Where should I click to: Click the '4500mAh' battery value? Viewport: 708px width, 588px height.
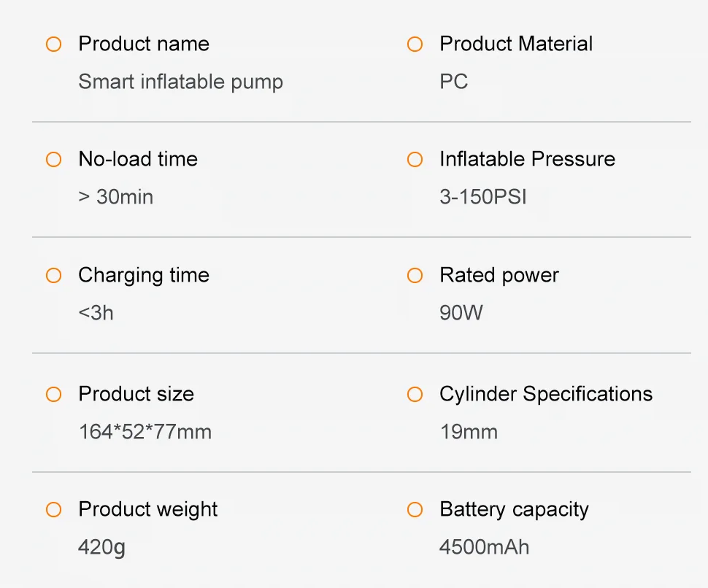coord(484,547)
